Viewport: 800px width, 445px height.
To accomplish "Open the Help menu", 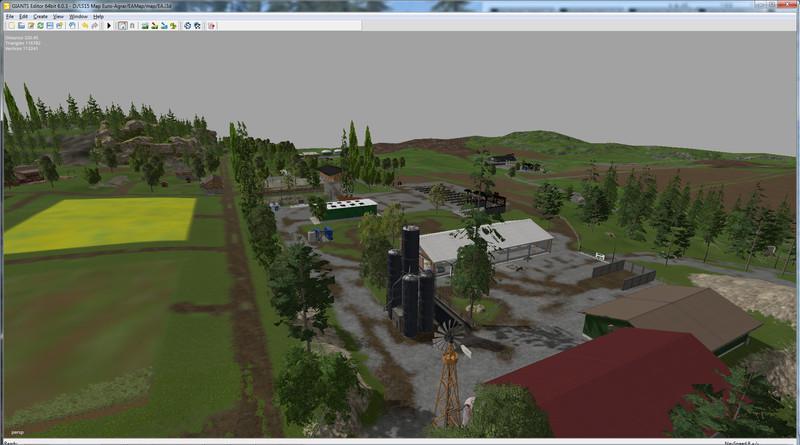I will coord(98,17).
